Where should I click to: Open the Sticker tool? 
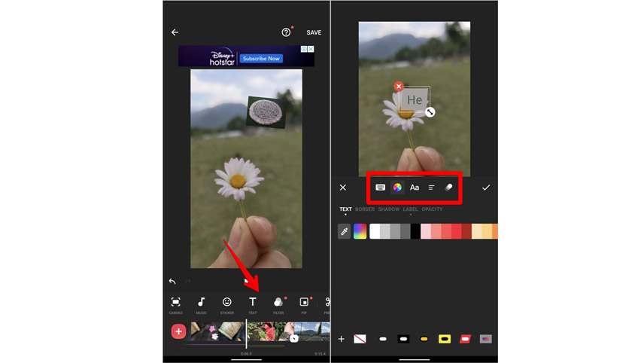[x=226, y=305]
